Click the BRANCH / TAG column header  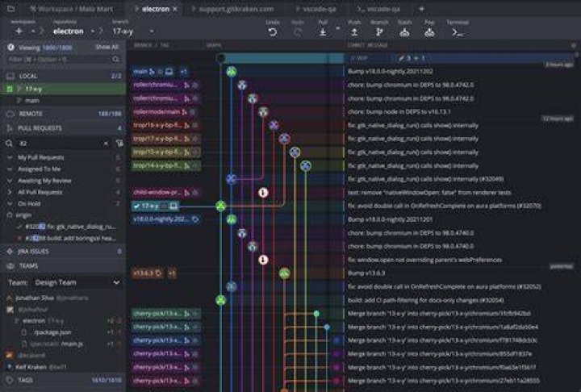pyautogui.click(x=151, y=45)
